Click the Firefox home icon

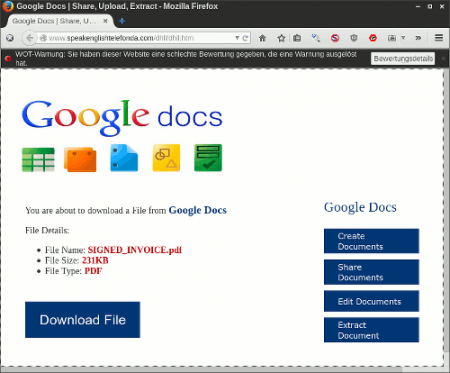(x=263, y=38)
